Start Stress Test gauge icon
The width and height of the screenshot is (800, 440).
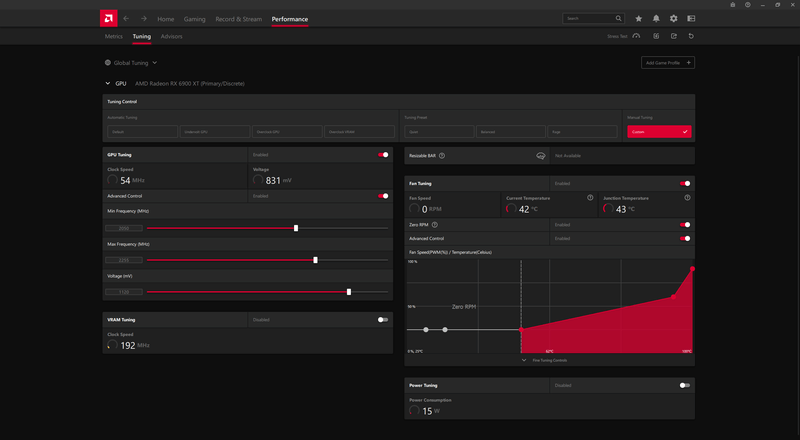[x=636, y=36]
